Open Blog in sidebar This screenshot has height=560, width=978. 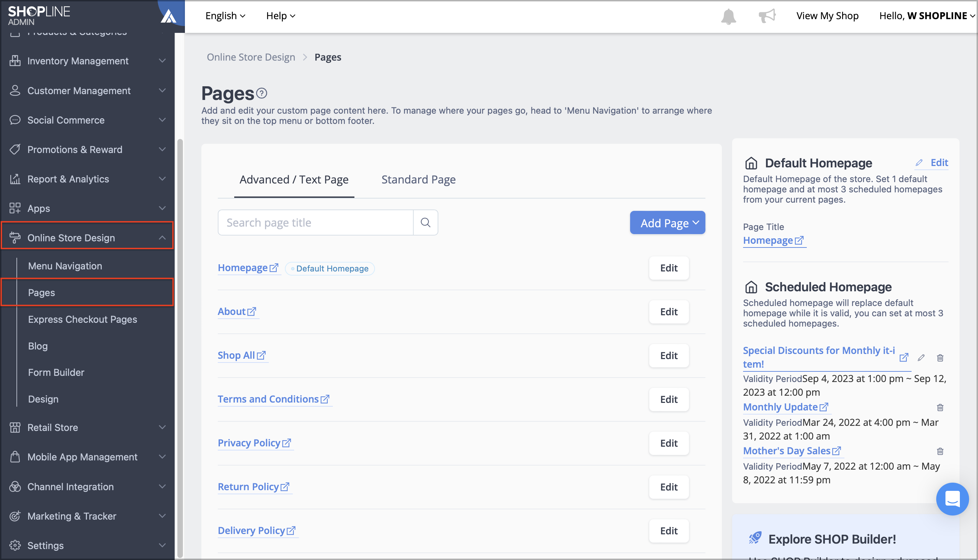coord(38,346)
